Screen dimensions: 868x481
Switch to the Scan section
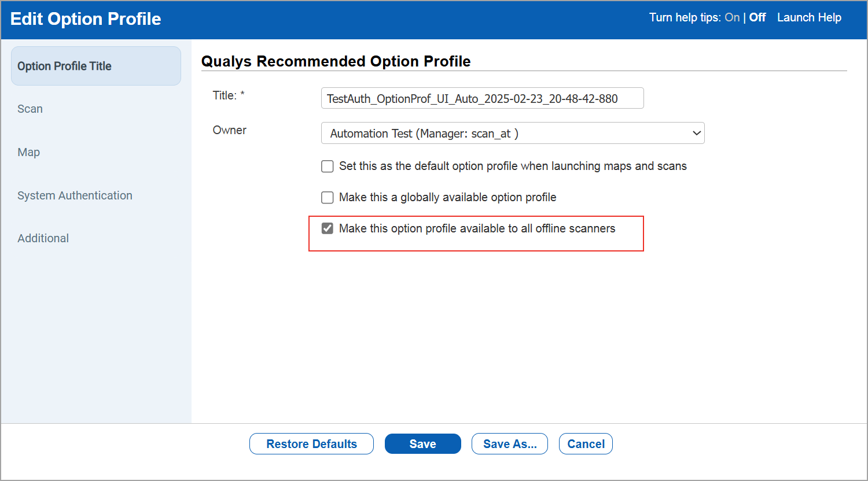[30, 109]
